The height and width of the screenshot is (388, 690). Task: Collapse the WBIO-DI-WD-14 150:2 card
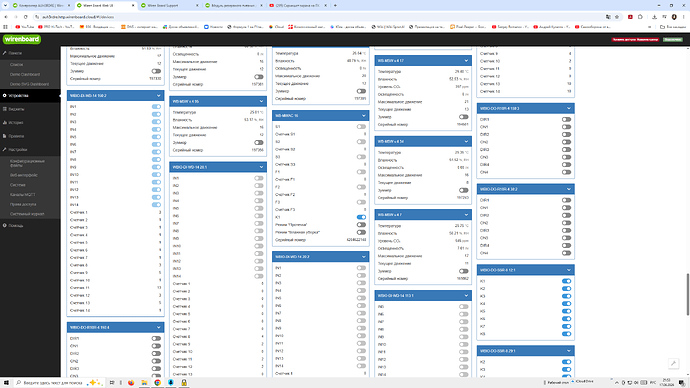pyautogui.click(x=158, y=95)
